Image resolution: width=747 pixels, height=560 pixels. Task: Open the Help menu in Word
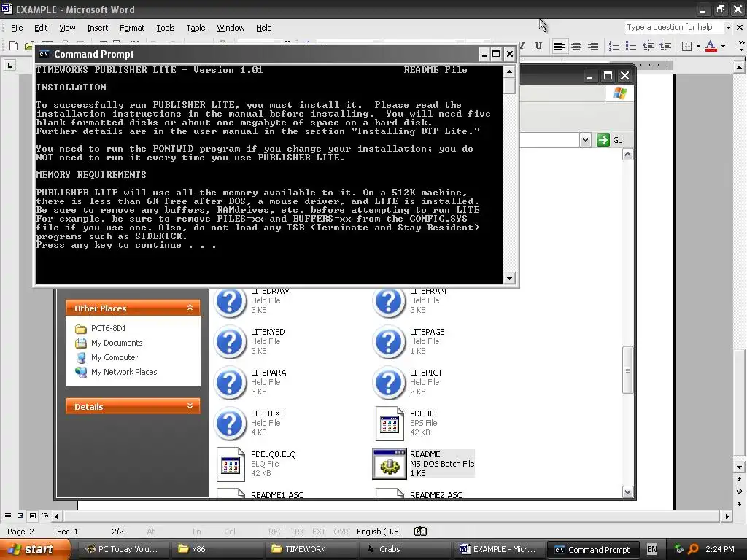click(263, 28)
